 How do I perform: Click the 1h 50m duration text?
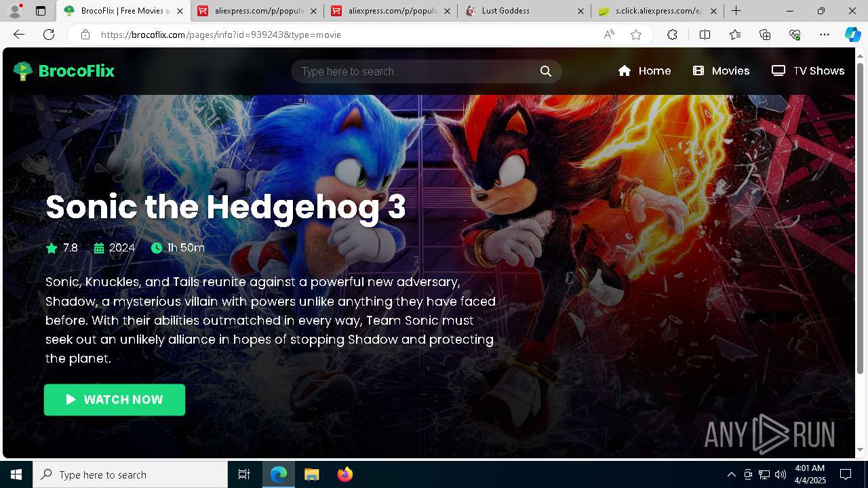pyautogui.click(x=186, y=248)
